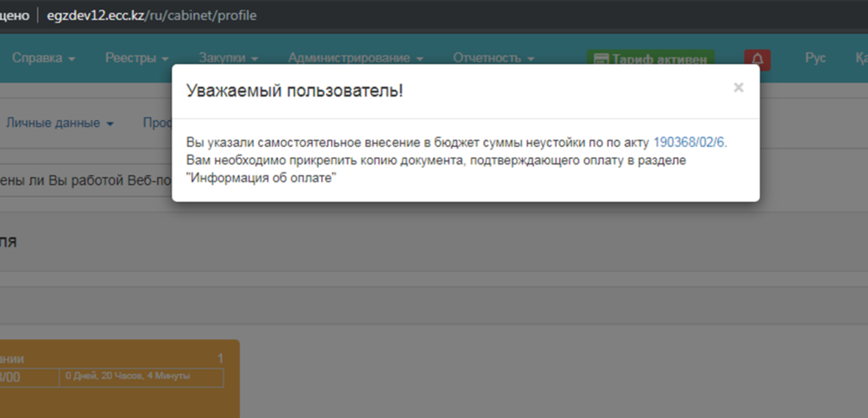Select the partially visible Проф tab

(156, 123)
